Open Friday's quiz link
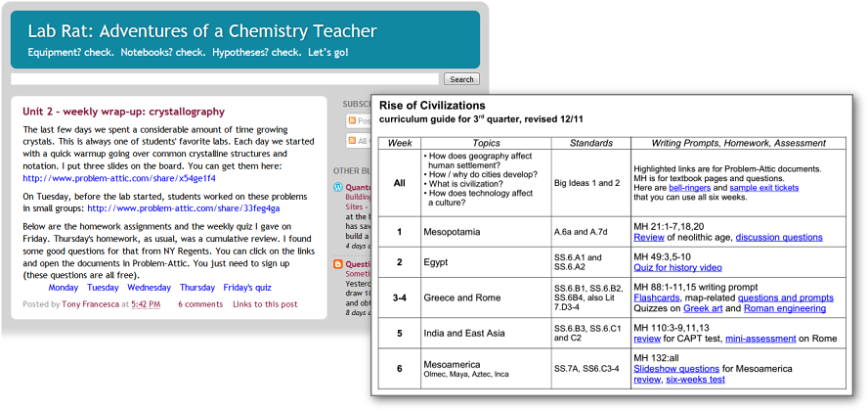Image resolution: width=868 pixels, height=411 pixels. 247,288
